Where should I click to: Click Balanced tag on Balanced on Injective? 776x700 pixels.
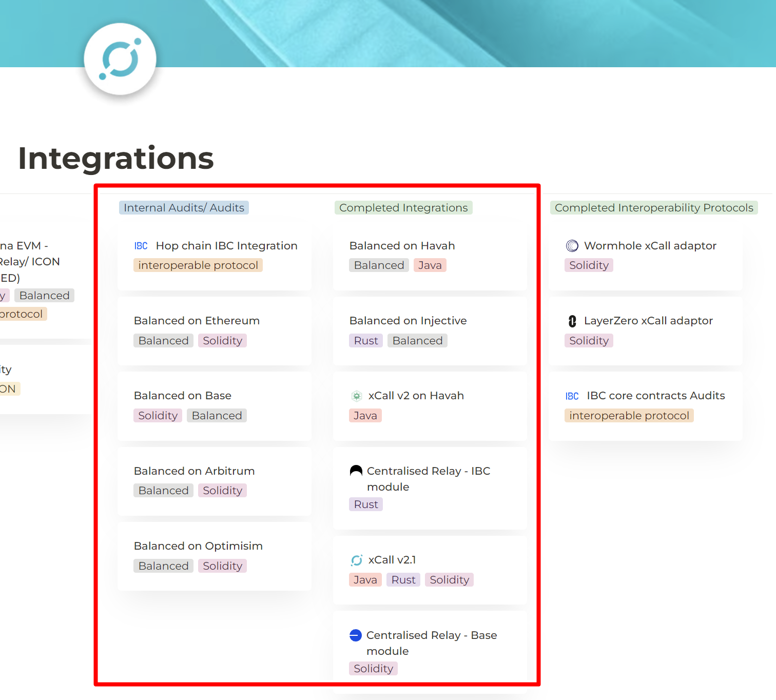(417, 341)
